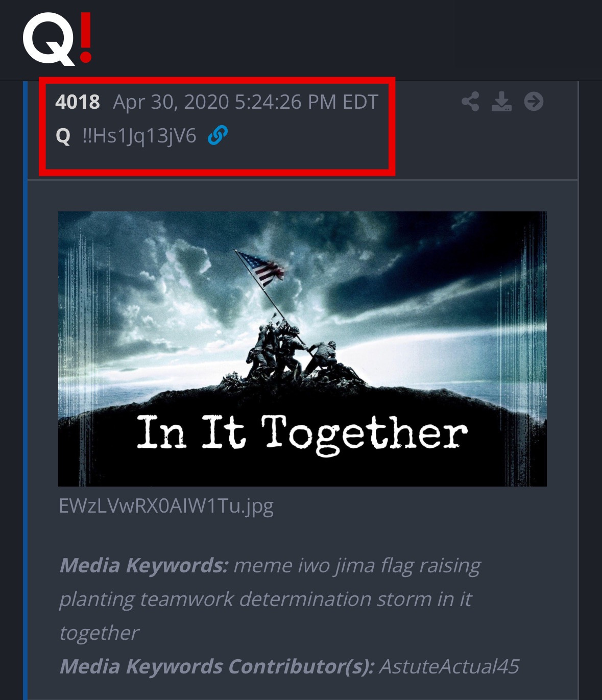Image resolution: width=602 pixels, height=700 pixels.
Task: Click the EDT timezone text
Action: pos(360,102)
